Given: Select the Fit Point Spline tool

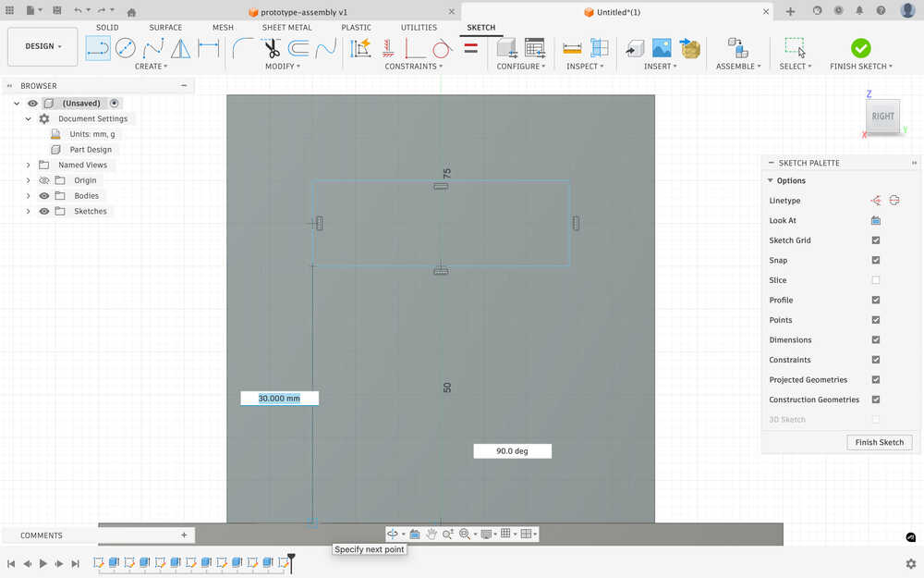Looking at the screenshot, I should pos(153,48).
